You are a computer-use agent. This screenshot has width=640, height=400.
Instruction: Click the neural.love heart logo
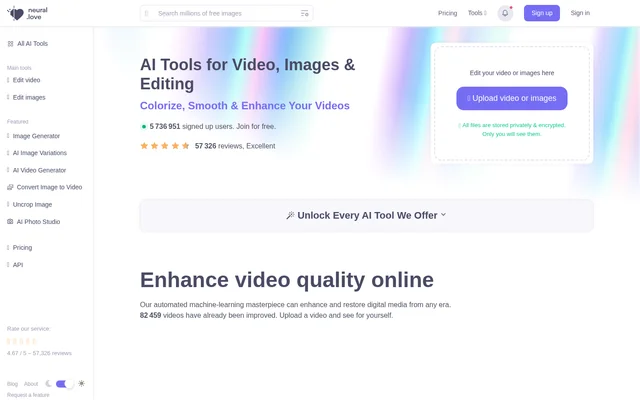[16, 13]
